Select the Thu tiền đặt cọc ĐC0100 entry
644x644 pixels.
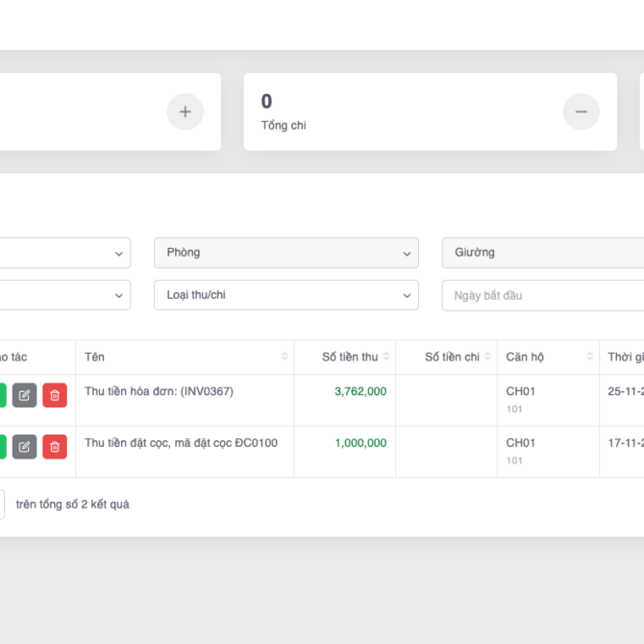[x=181, y=443]
